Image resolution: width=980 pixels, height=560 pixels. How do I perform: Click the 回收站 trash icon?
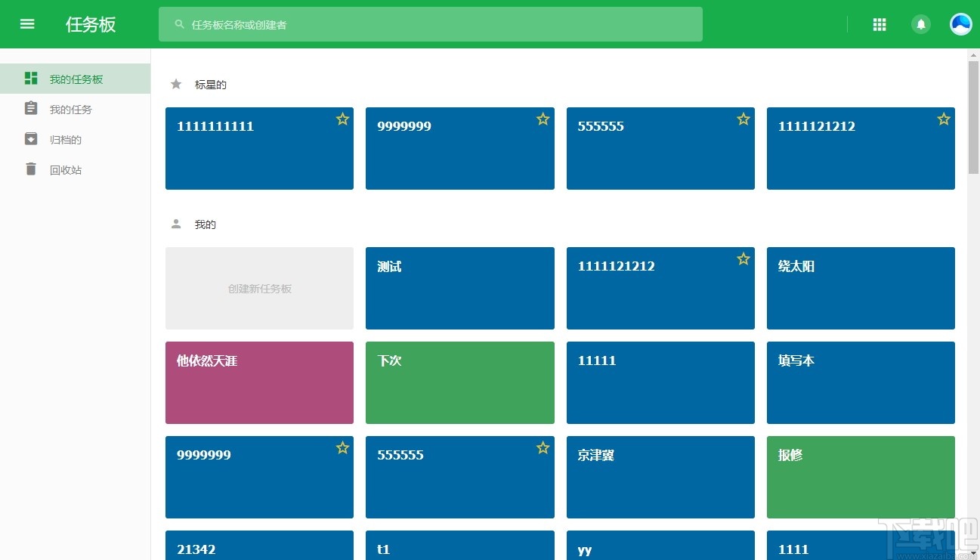(x=31, y=169)
